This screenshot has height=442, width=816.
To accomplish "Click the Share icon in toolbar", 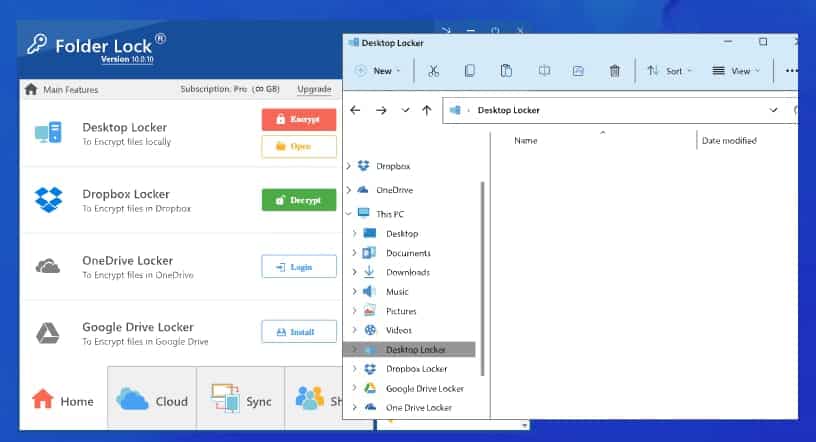I will click(x=578, y=71).
